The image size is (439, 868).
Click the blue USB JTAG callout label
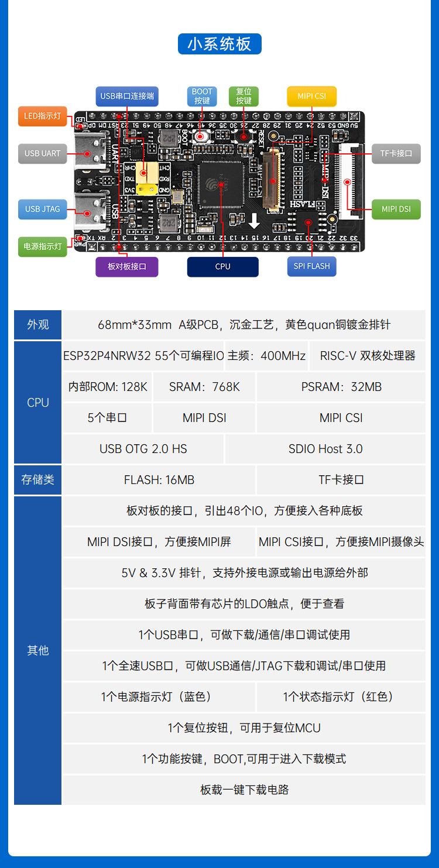point(42,209)
